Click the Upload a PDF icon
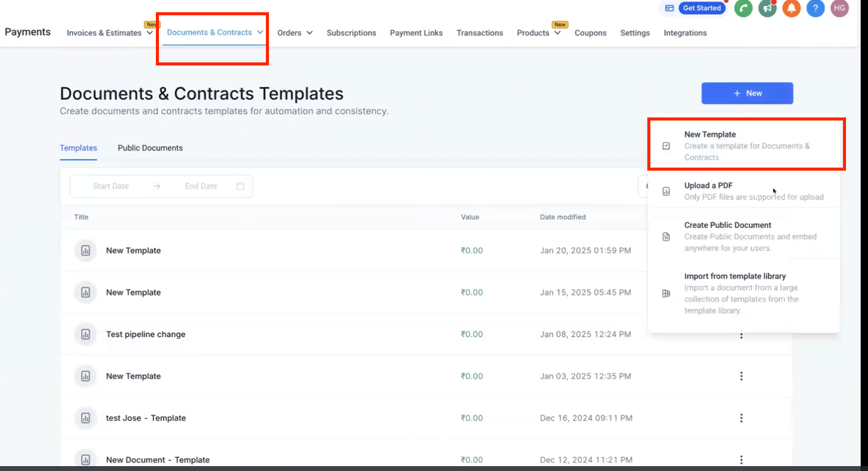The width and height of the screenshot is (868, 471). coord(666,191)
